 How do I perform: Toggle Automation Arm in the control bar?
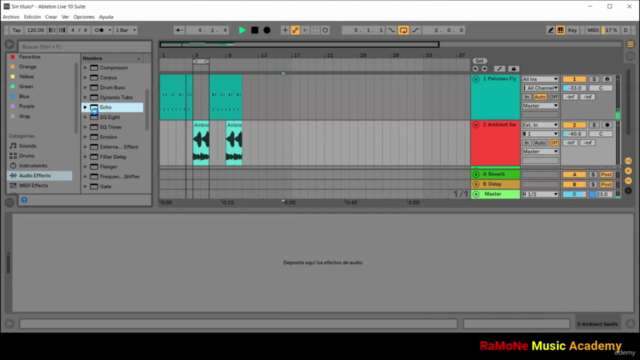click(x=295, y=30)
